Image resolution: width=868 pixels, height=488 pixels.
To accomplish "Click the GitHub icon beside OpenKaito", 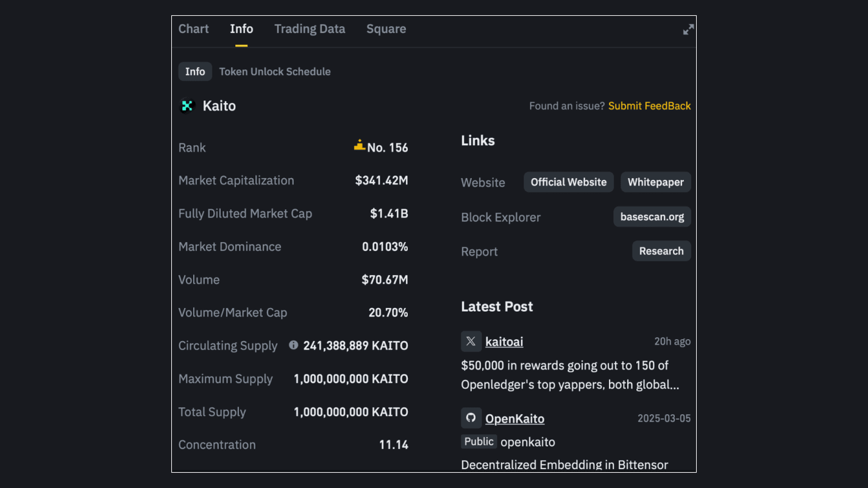I will point(471,418).
